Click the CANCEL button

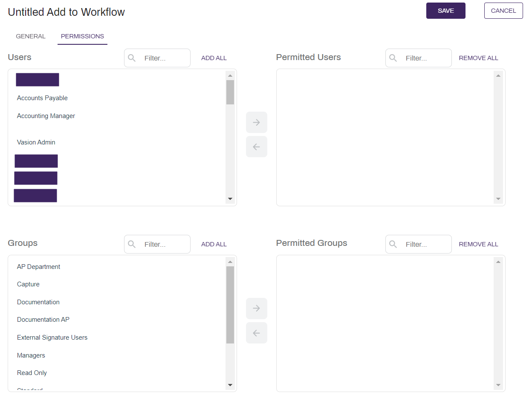pyautogui.click(x=503, y=11)
